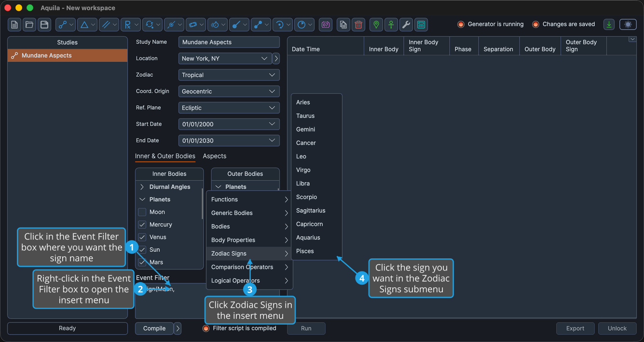Screen dimensions: 644x342
Task: Click the triangle pattern study icon
Action: [84, 25]
